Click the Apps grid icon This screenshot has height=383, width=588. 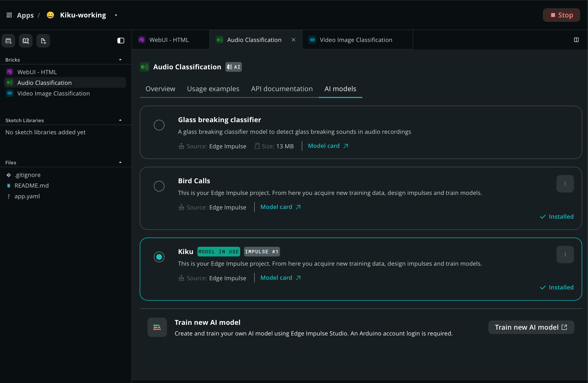click(9, 15)
